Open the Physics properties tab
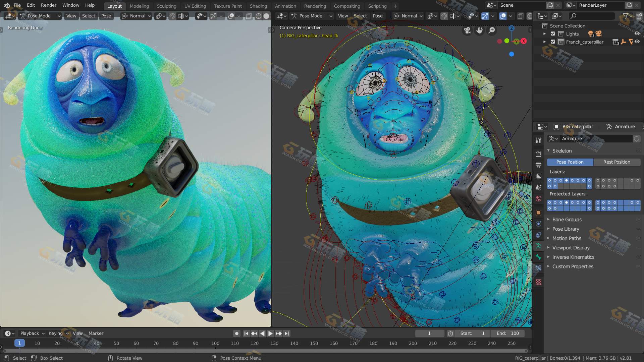The width and height of the screenshot is (644, 362). click(538, 224)
